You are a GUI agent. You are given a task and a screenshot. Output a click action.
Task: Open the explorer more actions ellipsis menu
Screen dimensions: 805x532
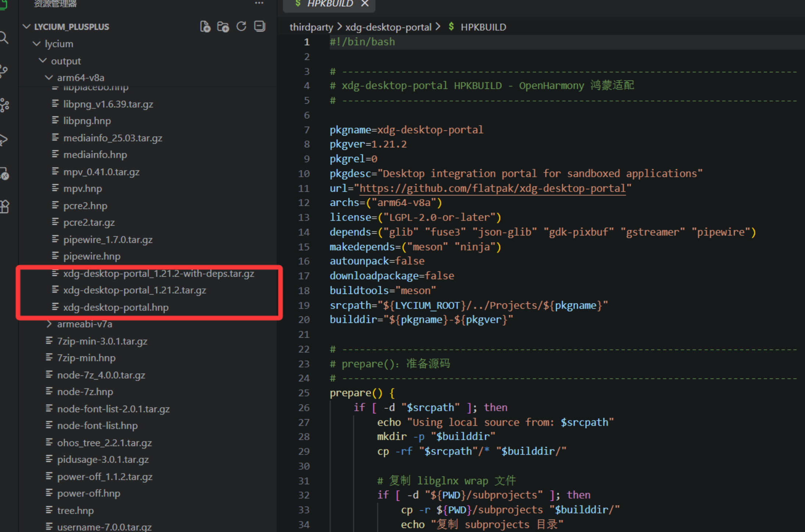click(259, 3)
